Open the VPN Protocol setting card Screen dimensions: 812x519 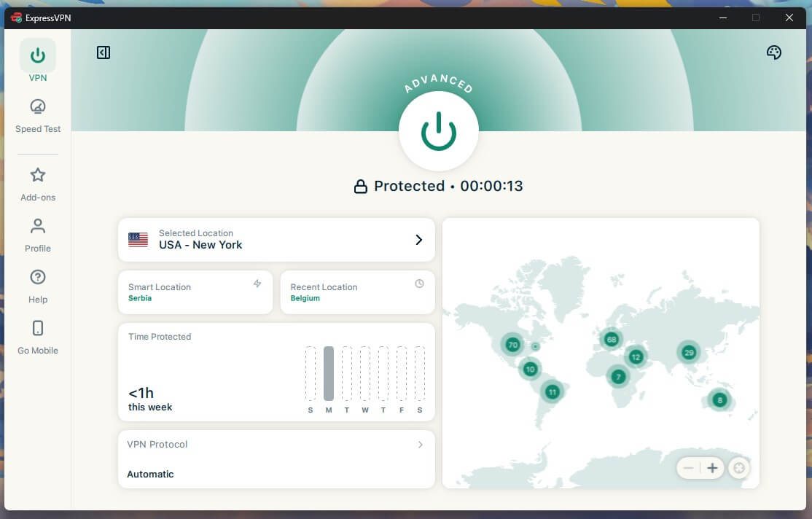pyautogui.click(x=276, y=459)
